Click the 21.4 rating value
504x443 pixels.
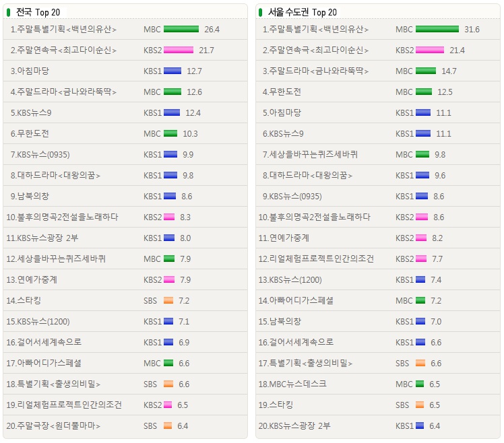click(x=457, y=50)
